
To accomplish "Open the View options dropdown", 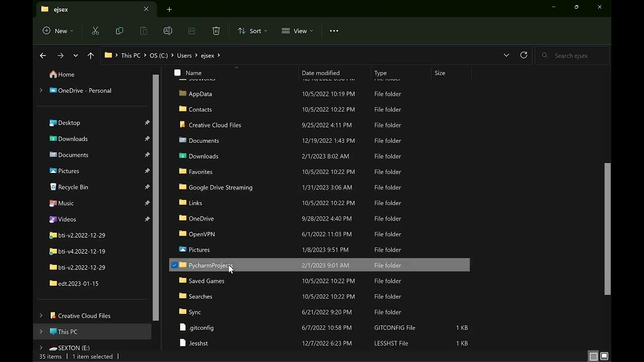I will point(297,31).
